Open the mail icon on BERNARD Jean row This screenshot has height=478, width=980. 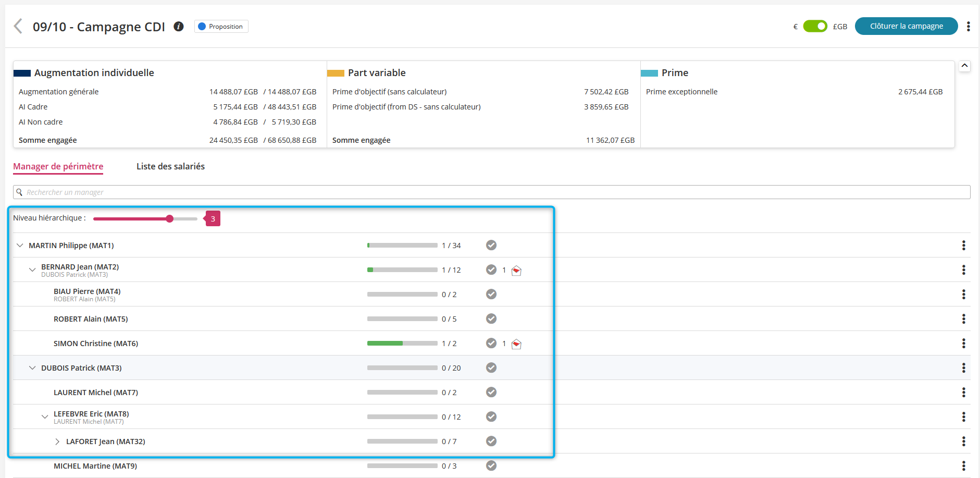pyautogui.click(x=516, y=271)
